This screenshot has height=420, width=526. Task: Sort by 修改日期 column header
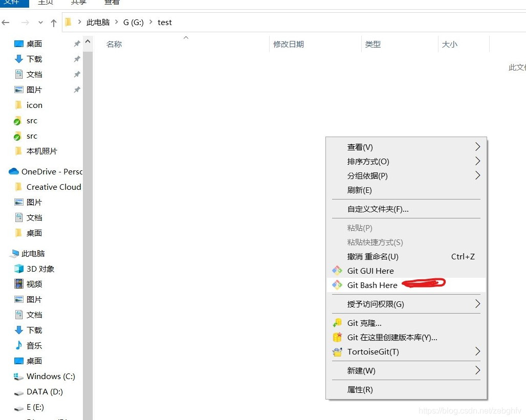pyautogui.click(x=288, y=44)
